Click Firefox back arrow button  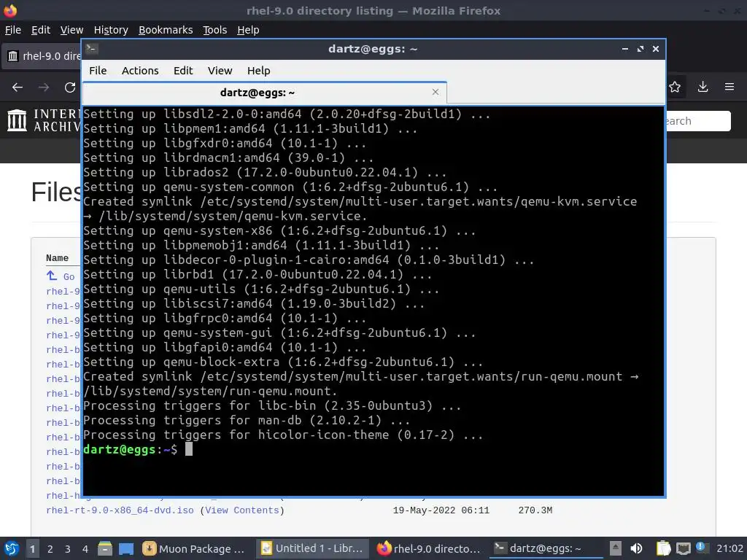tap(18, 87)
